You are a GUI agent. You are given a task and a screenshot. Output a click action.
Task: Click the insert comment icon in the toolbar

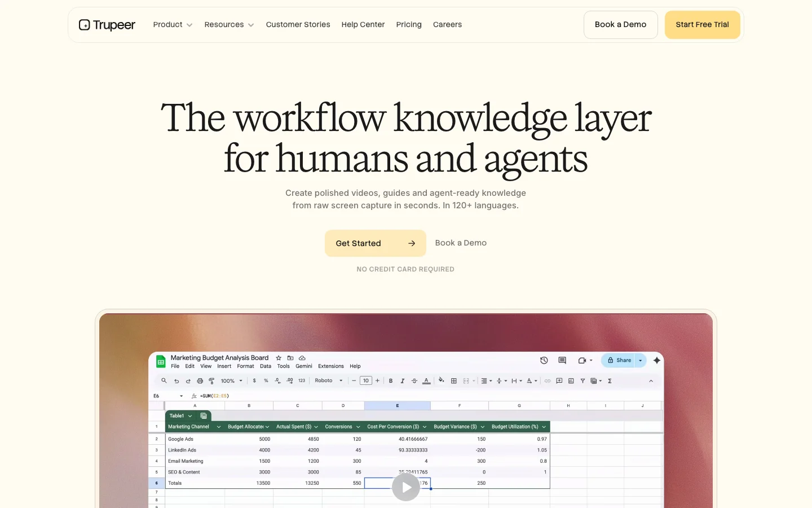tap(559, 381)
